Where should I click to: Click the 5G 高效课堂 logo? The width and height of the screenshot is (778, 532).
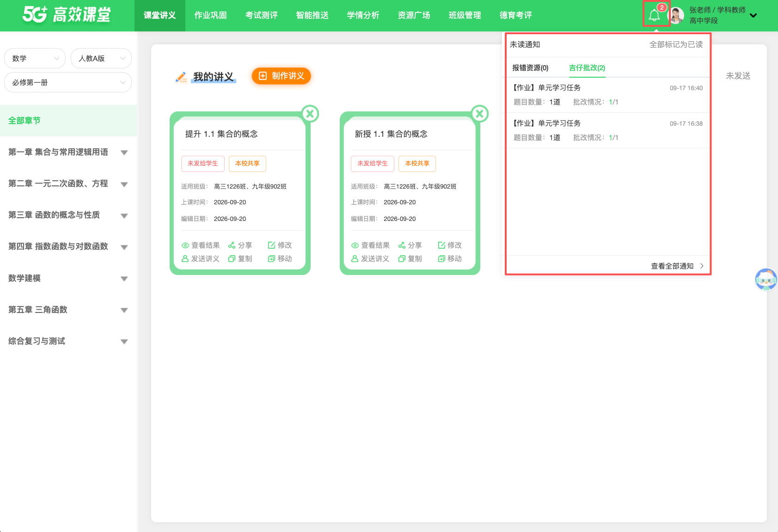tap(67, 15)
